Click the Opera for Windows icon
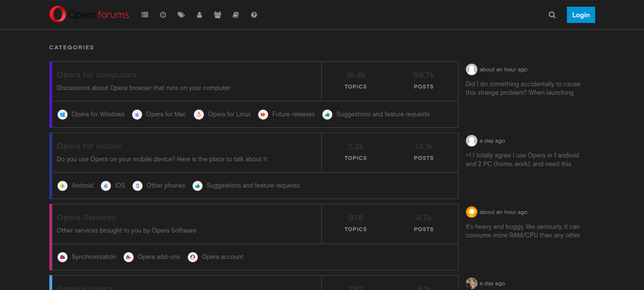Viewport: 644px width, 290px height. tap(62, 114)
